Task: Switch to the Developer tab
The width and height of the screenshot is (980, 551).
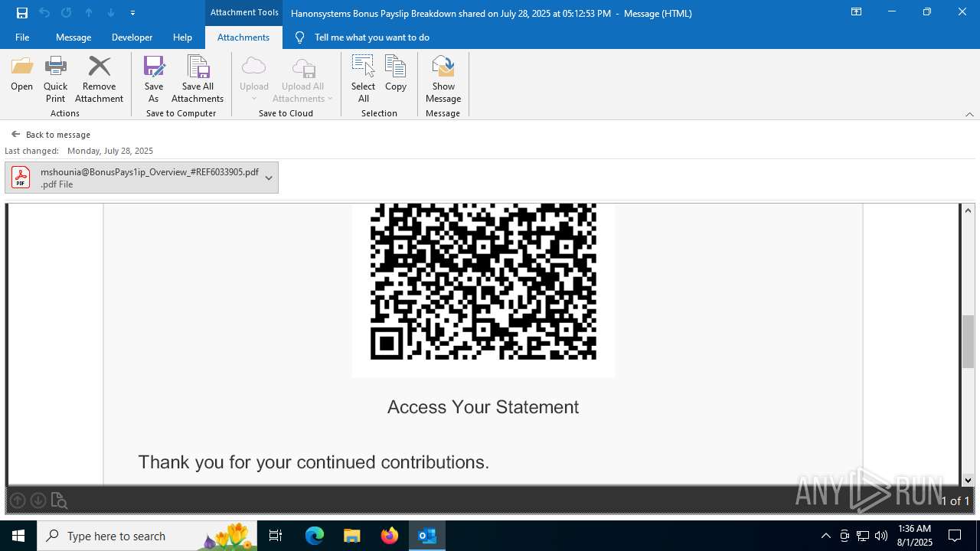Action: tap(132, 37)
